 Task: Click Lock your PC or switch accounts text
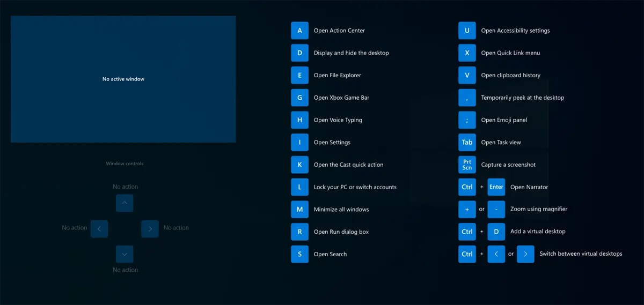click(355, 187)
